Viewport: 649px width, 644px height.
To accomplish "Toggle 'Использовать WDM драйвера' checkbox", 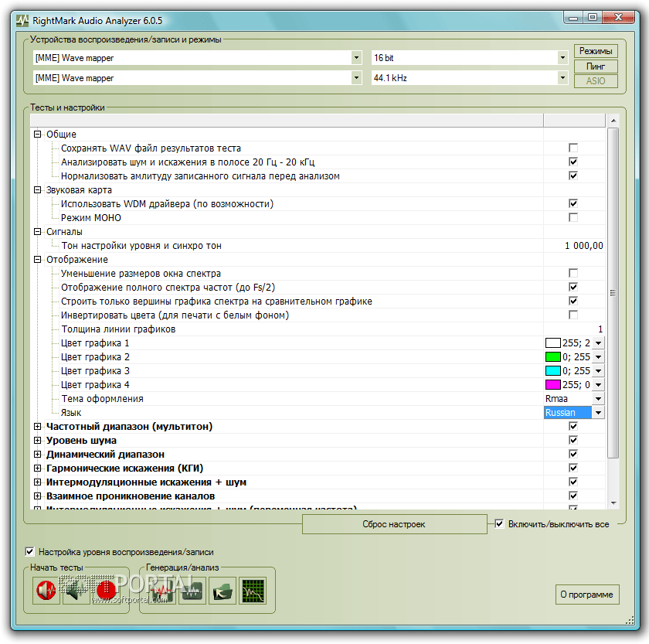I will click(x=573, y=203).
